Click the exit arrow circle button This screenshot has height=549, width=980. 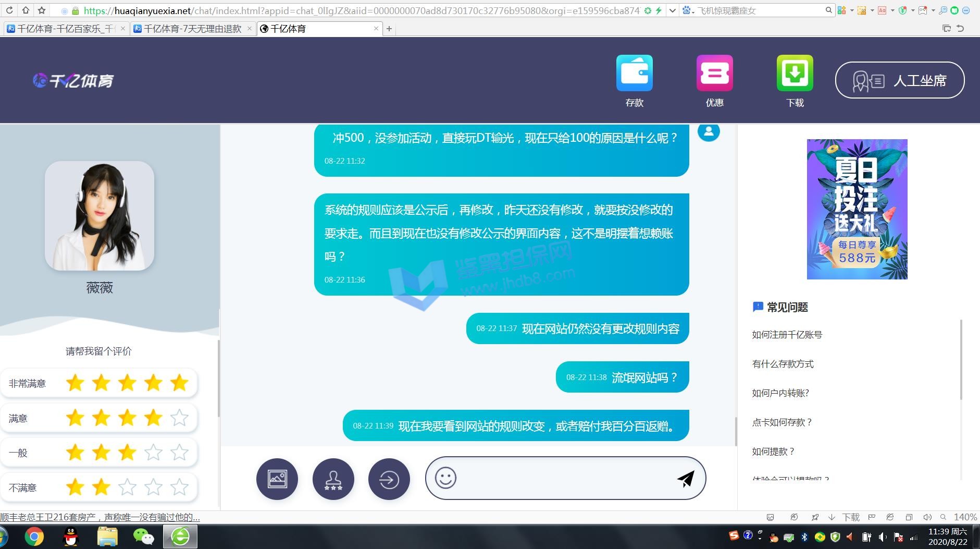389,479
